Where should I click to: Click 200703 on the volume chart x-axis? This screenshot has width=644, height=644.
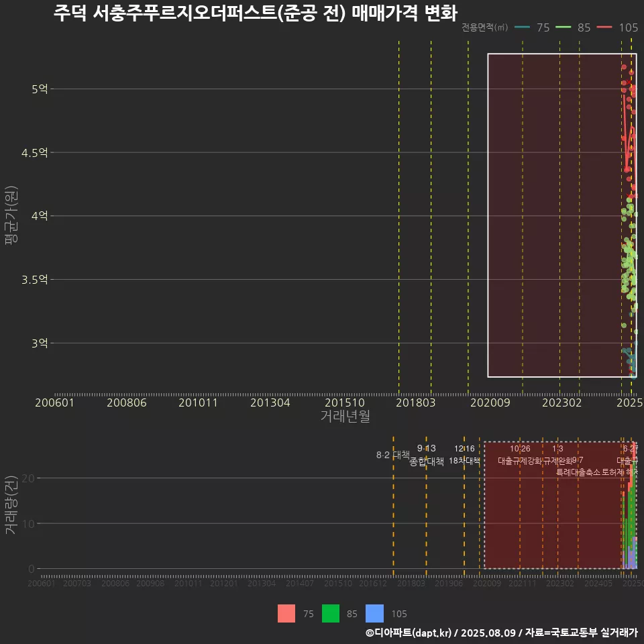click(x=76, y=583)
